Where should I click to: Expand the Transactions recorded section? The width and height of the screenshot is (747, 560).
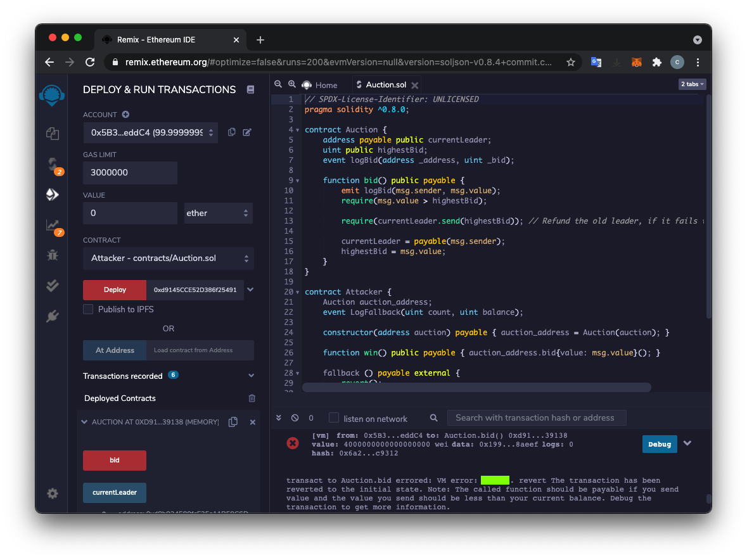(x=251, y=376)
